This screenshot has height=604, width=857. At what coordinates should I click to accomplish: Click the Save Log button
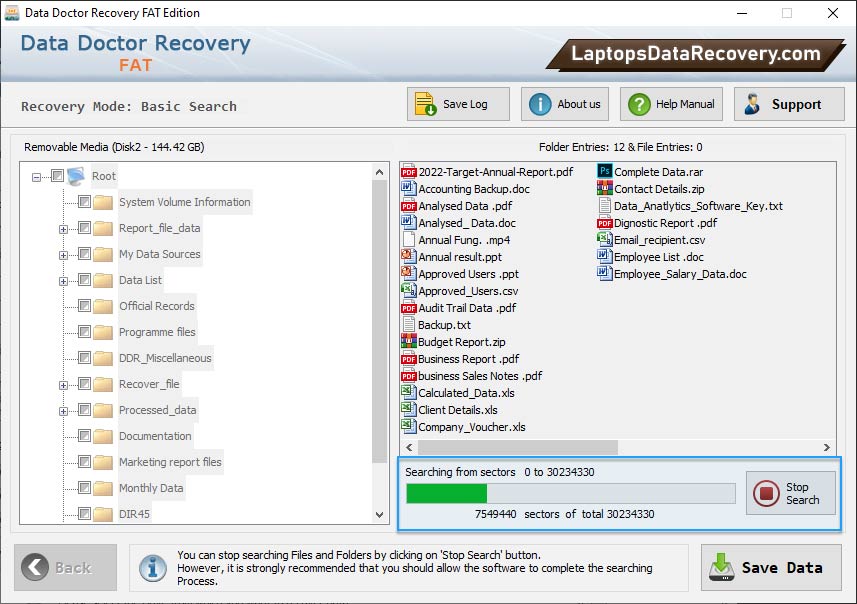click(x=458, y=104)
